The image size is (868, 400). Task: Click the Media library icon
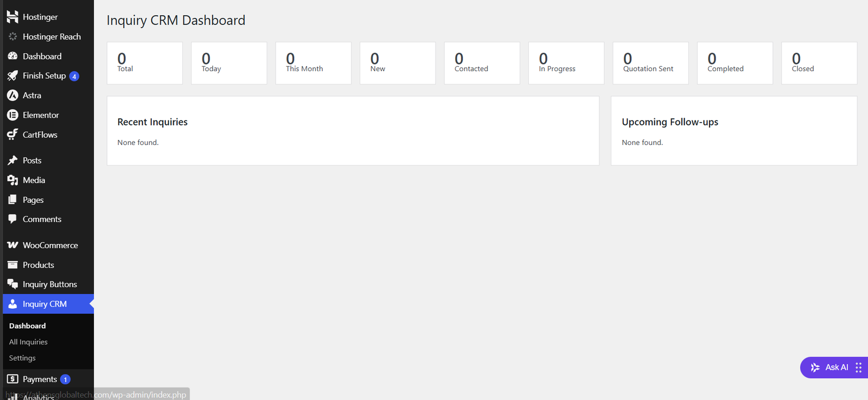pos(12,180)
